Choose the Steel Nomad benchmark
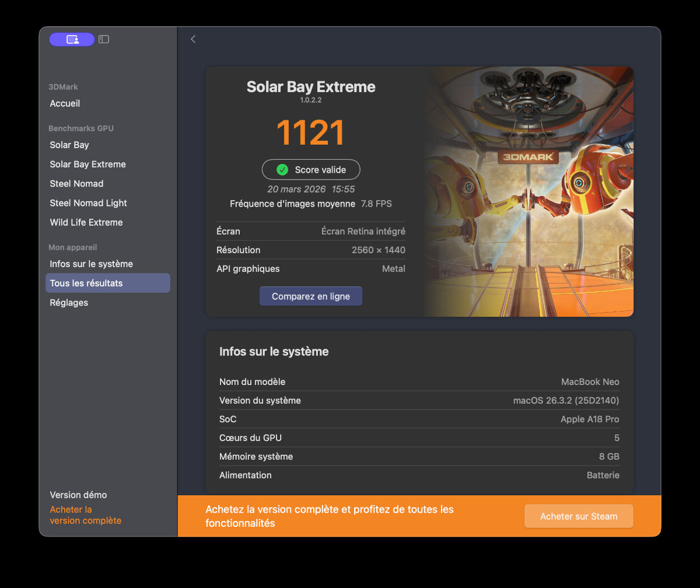This screenshot has height=588, width=700. click(x=76, y=183)
